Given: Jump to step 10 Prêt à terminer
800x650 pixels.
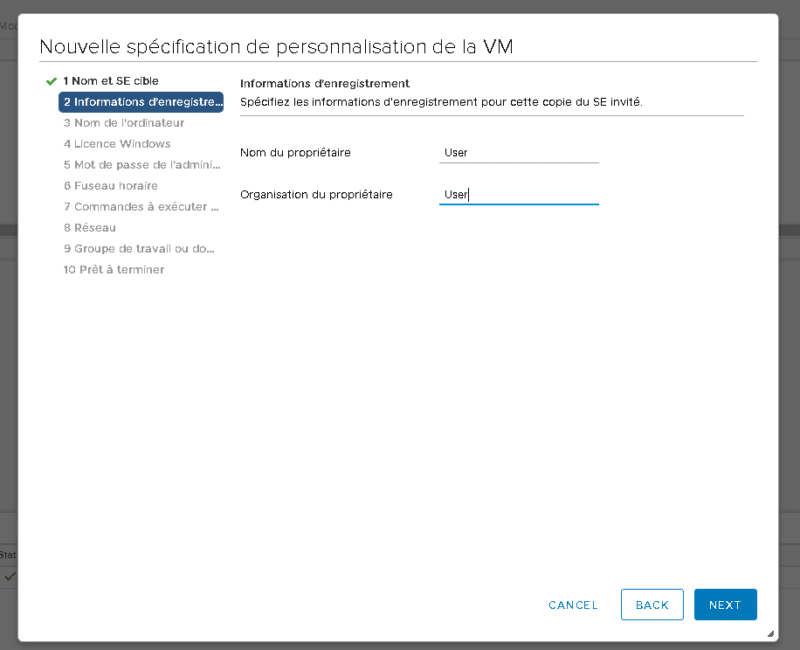Looking at the screenshot, I should [113, 270].
